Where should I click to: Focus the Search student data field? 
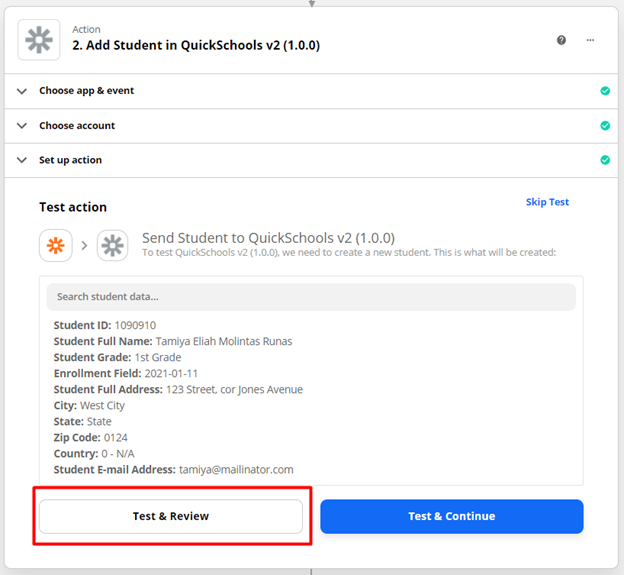(311, 297)
